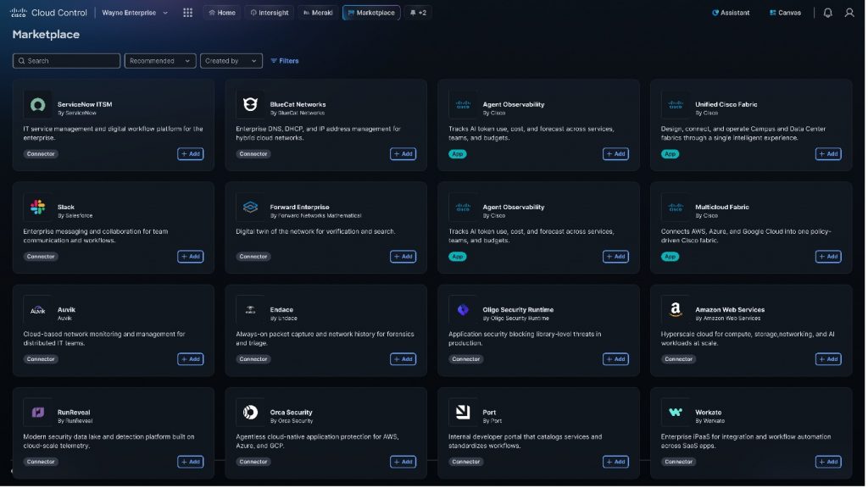This screenshot has height=488, width=868.
Task: Click the RunReveal logo icon
Action: (37, 413)
